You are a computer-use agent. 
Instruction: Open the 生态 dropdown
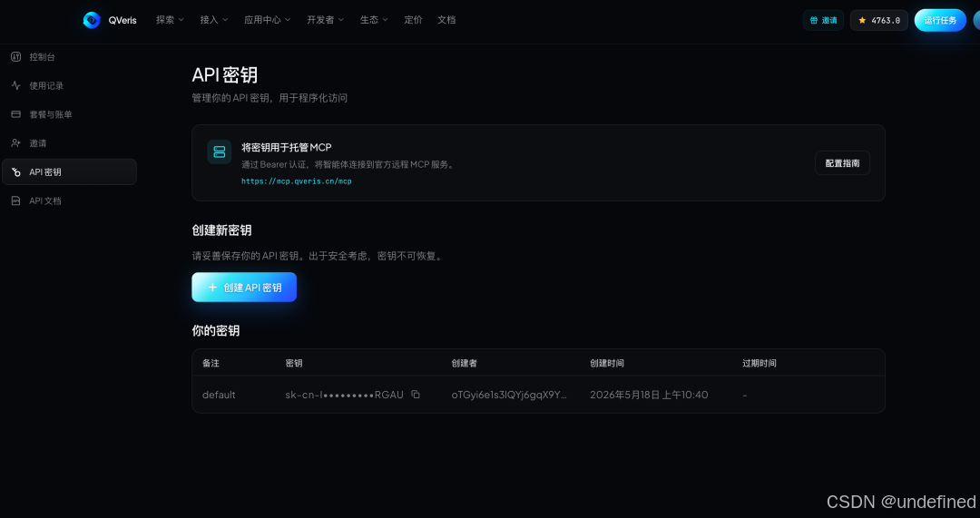click(374, 20)
